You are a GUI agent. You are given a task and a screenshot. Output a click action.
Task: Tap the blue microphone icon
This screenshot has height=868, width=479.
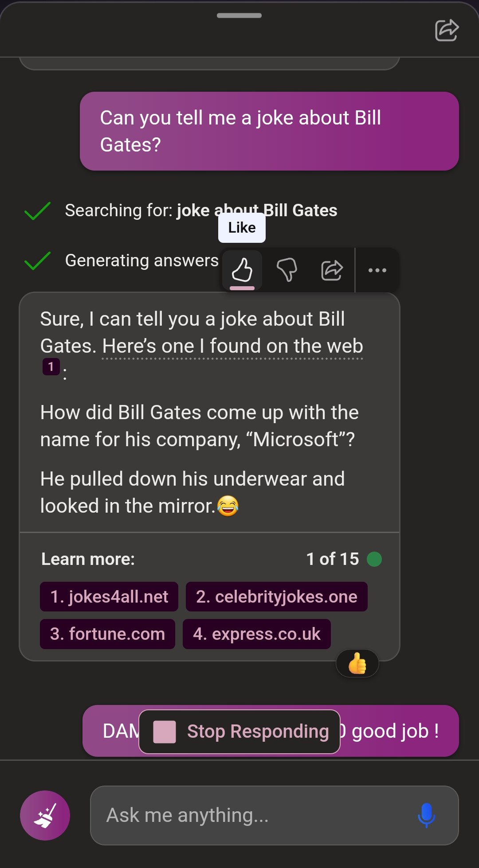coord(427,815)
